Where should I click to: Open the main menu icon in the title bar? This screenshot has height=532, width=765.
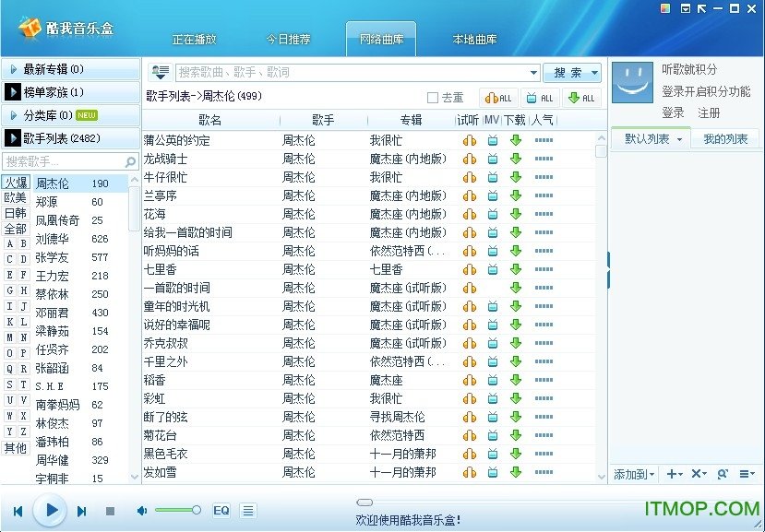tap(686, 8)
